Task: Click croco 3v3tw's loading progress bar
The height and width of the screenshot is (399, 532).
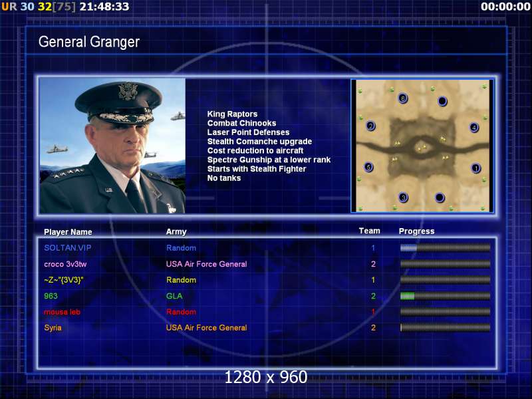Action: (x=445, y=264)
